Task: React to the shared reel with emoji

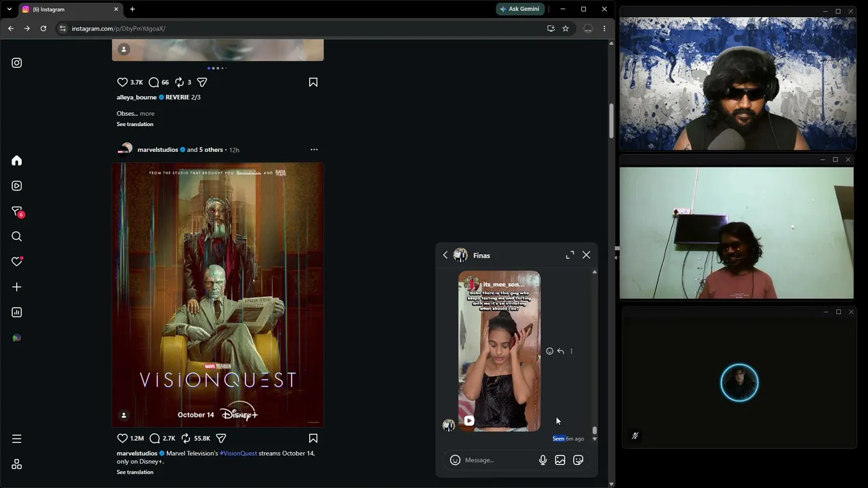Action: coord(549,351)
